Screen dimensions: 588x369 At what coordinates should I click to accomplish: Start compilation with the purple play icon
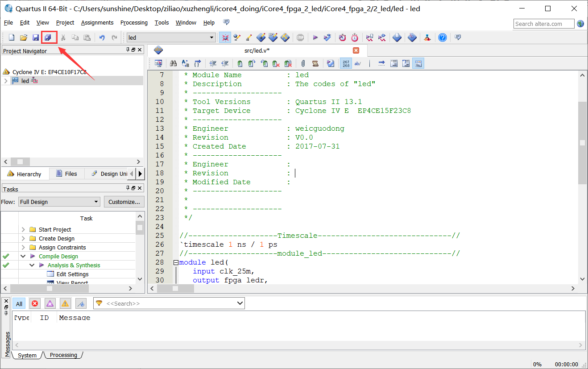point(315,37)
